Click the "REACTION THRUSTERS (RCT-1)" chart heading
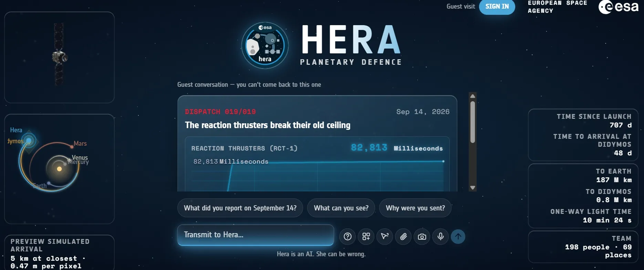This screenshot has width=644, height=270. click(245, 148)
